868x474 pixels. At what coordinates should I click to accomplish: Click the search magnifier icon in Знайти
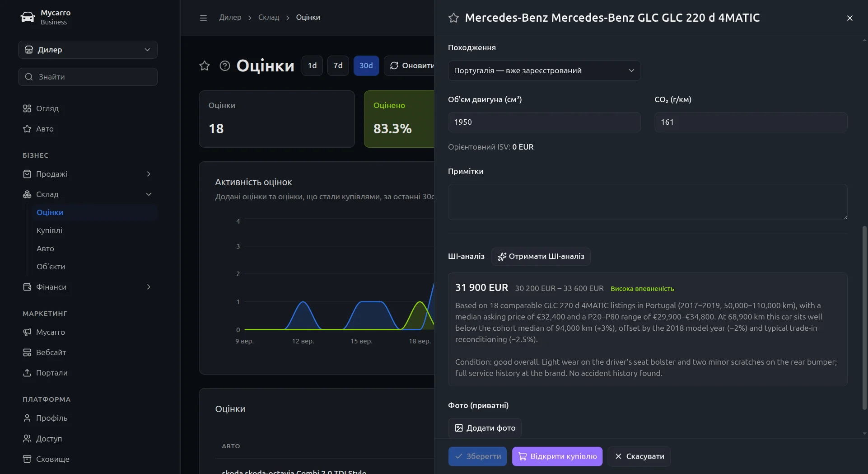(29, 77)
